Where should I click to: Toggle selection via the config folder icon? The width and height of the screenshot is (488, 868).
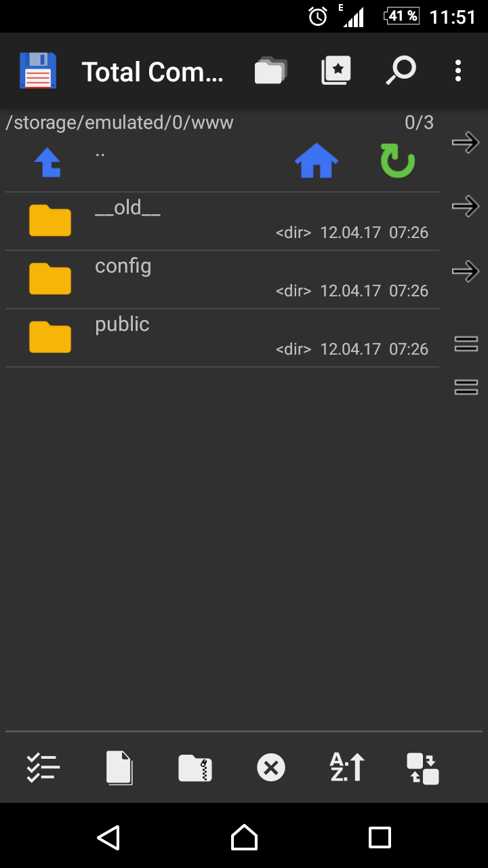(x=50, y=279)
